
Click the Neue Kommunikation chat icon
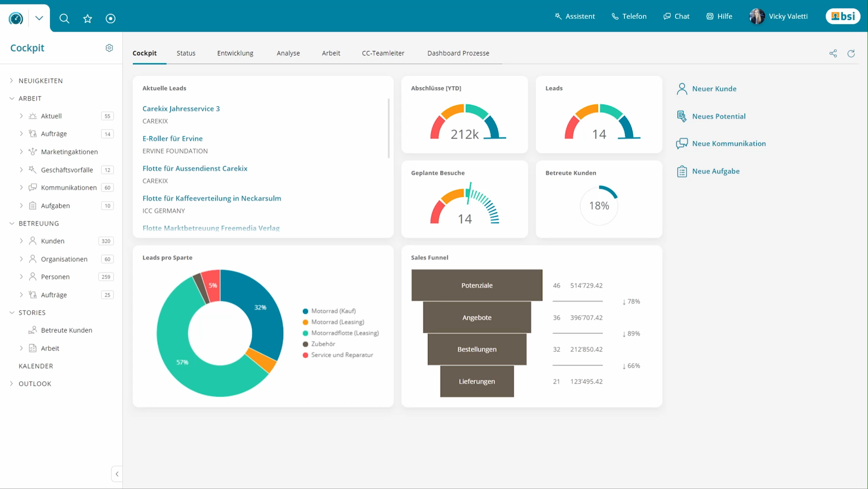coord(682,144)
